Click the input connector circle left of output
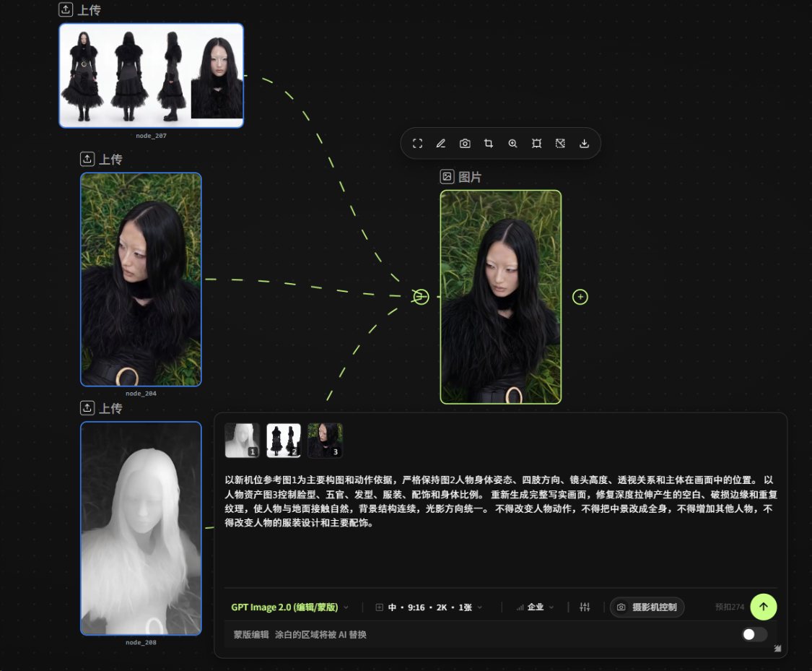 [x=421, y=297]
